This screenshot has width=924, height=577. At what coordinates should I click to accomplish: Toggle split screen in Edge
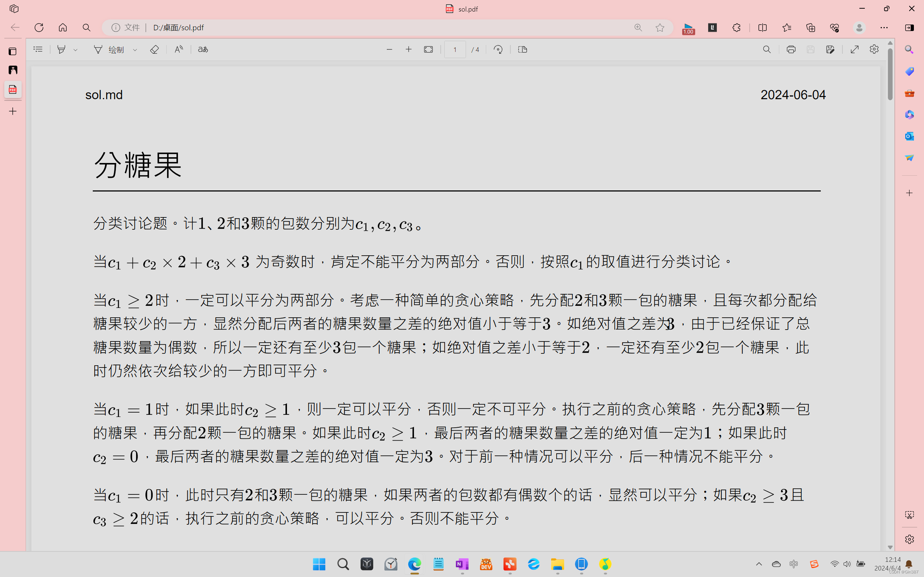point(762,27)
